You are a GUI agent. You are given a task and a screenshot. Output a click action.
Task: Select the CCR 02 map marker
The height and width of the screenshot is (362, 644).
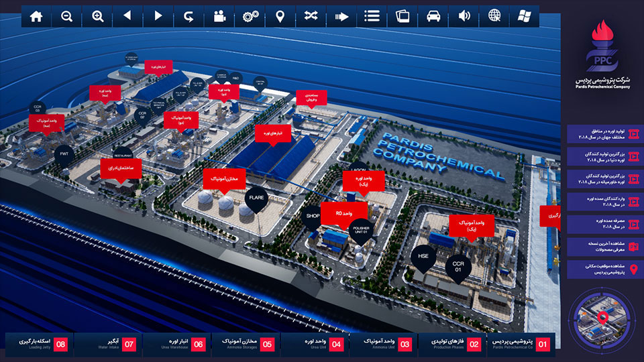click(x=142, y=115)
